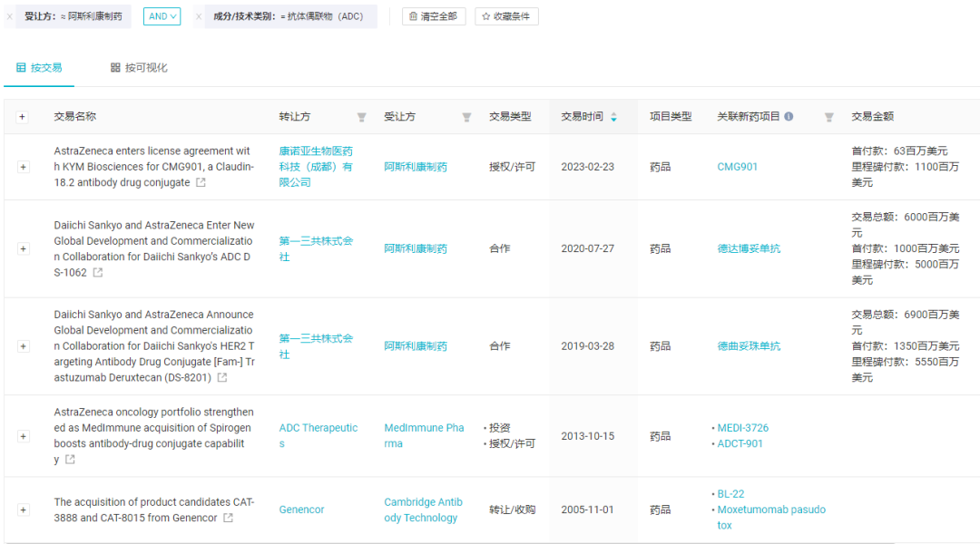
Task: Open the MedImmune Pharma link
Action: coord(424,436)
